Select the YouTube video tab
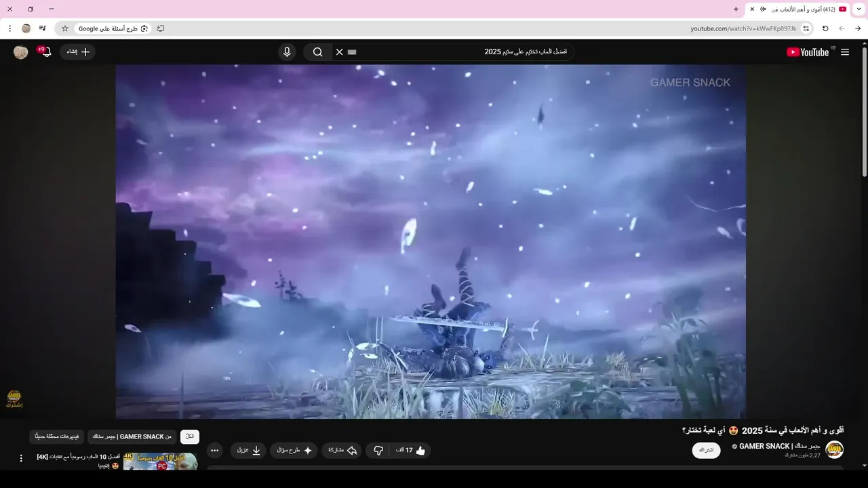 click(x=797, y=9)
